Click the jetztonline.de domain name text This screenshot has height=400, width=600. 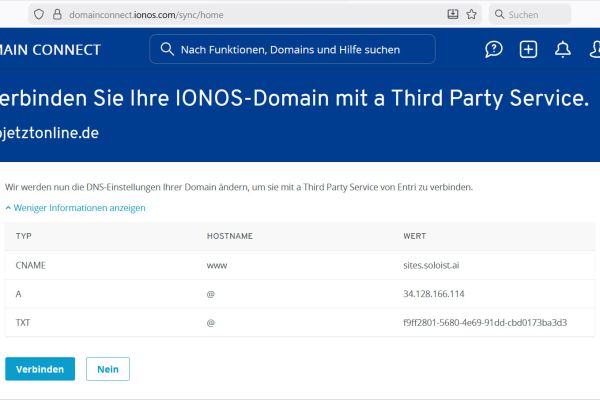click(x=49, y=133)
